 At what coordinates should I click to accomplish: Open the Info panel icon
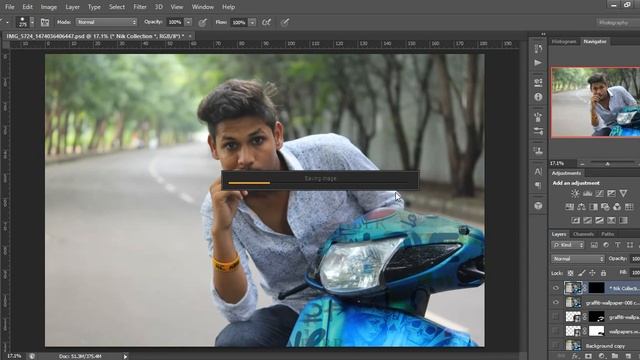[538, 97]
